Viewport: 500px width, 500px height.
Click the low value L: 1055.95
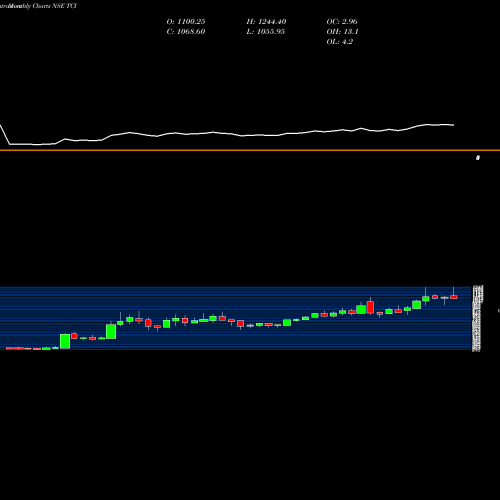(265, 32)
